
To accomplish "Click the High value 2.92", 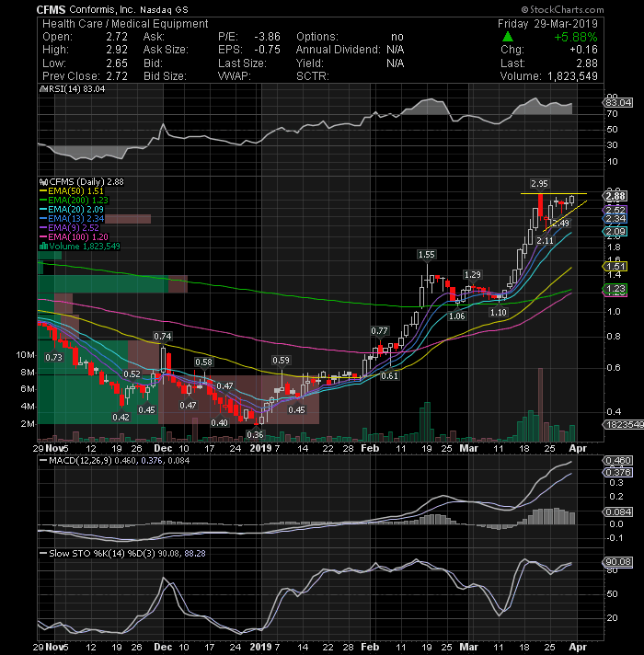I will click(117, 50).
